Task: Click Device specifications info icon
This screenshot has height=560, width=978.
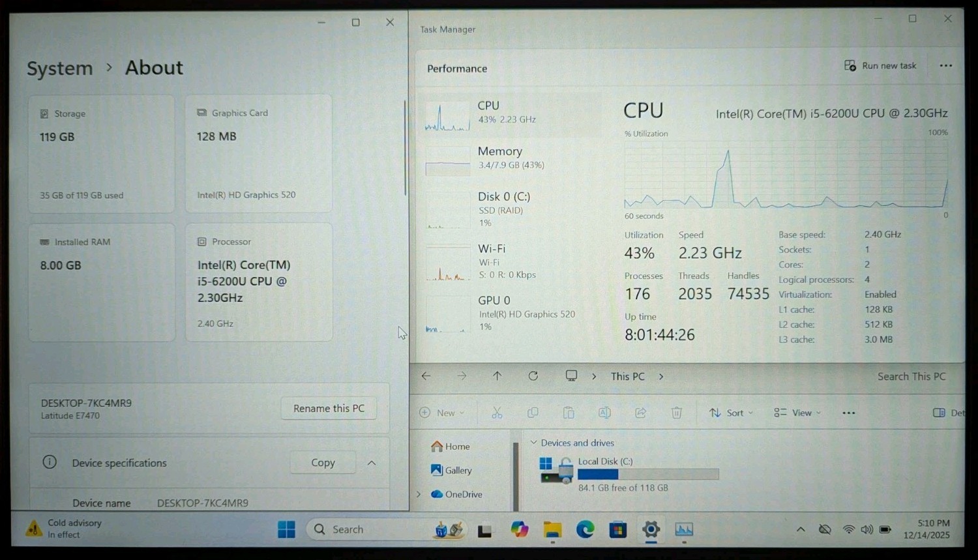Action: 50,462
